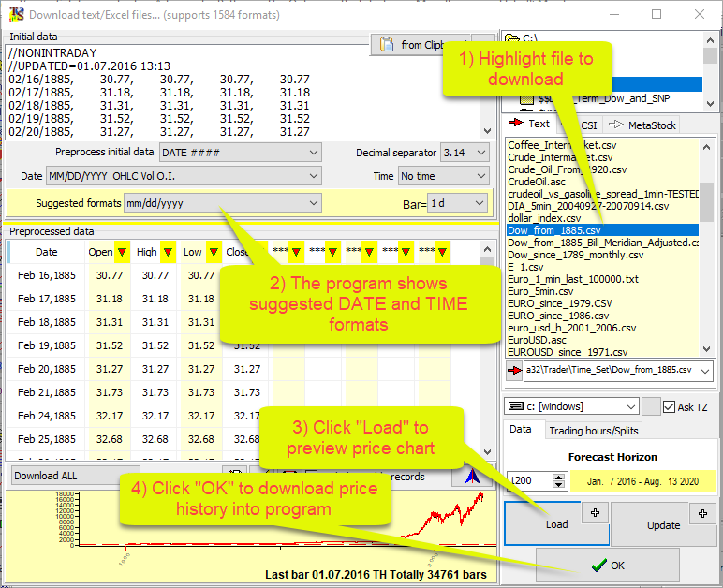Open the Bar interval dropdown showing 1 d
The image size is (723, 588).
pyautogui.click(x=459, y=203)
